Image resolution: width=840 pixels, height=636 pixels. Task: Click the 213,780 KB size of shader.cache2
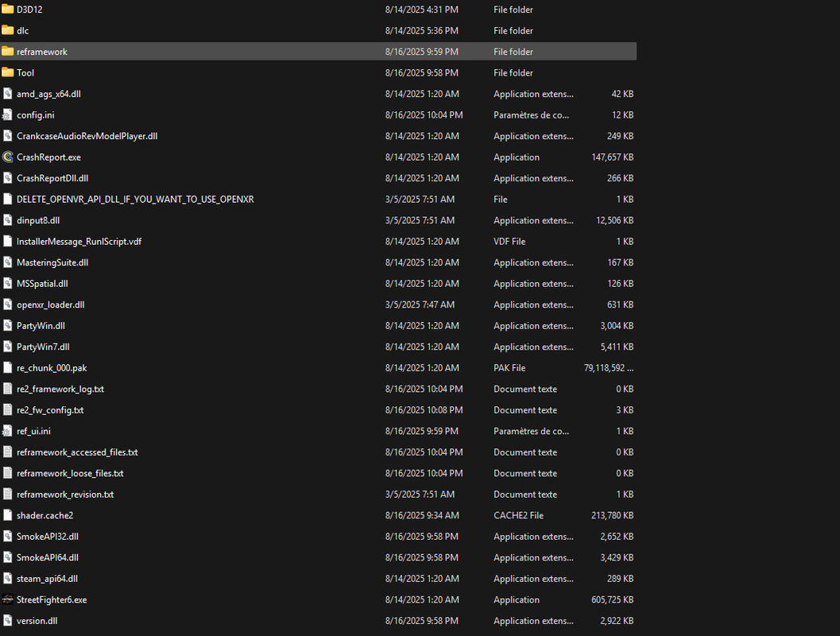pos(613,515)
